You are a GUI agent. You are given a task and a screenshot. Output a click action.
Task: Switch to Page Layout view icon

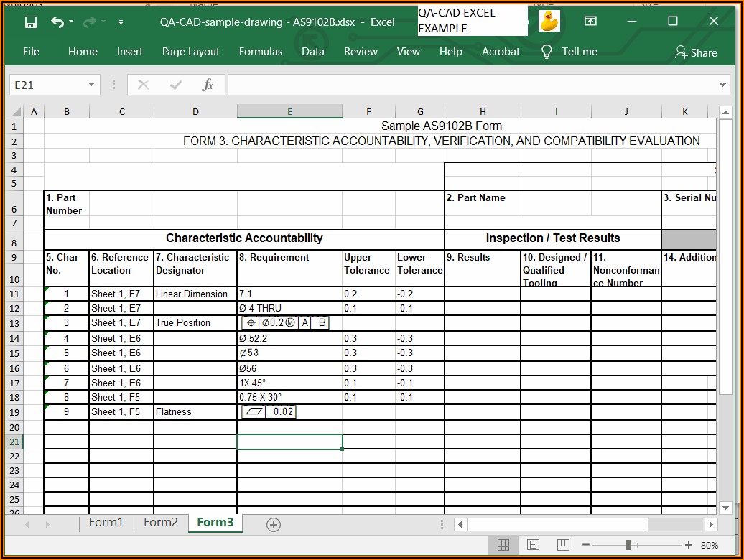534,545
